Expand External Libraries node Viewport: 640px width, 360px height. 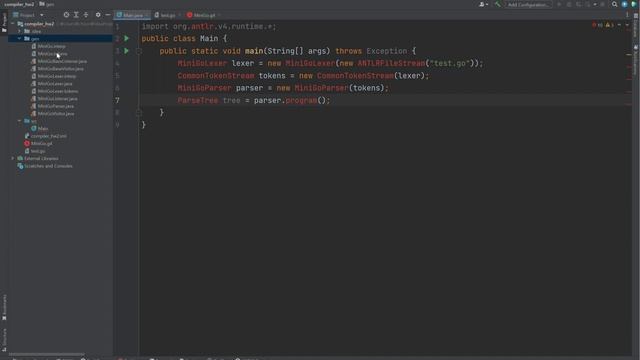(13, 158)
